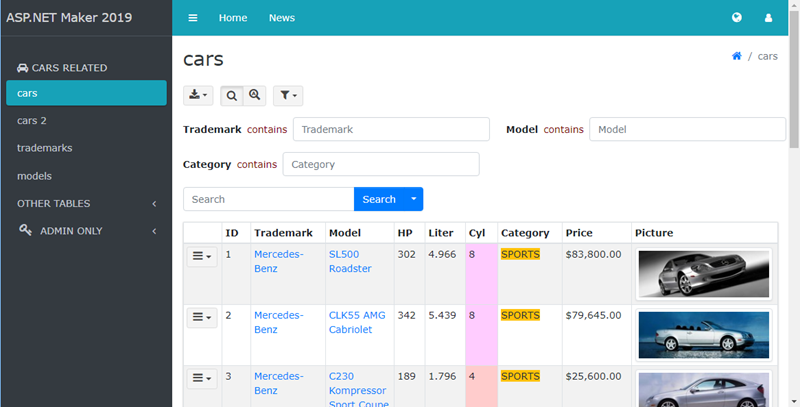800x407 pixels.
Task: Click the SPORTS category in row 1
Action: point(520,254)
